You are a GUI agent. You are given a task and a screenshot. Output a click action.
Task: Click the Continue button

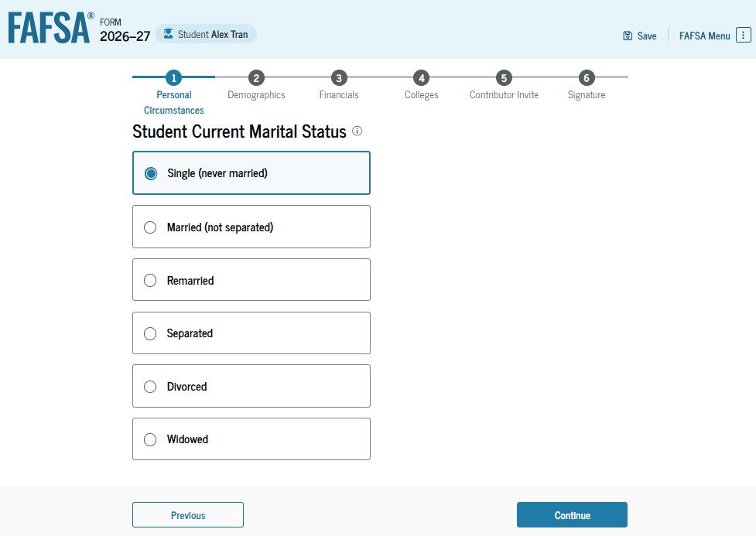pyautogui.click(x=572, y=515)
